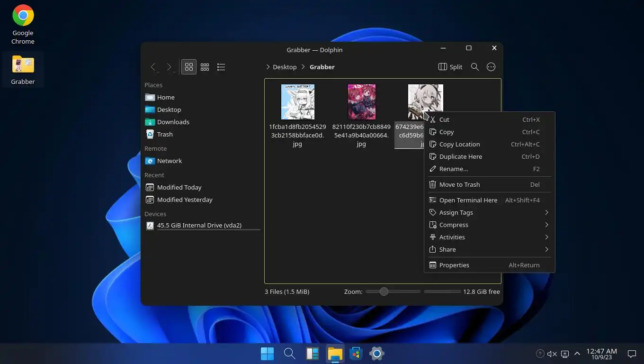Toggle Split view in Dolphin
The image size is (644, 364).
tap(450, 67)
